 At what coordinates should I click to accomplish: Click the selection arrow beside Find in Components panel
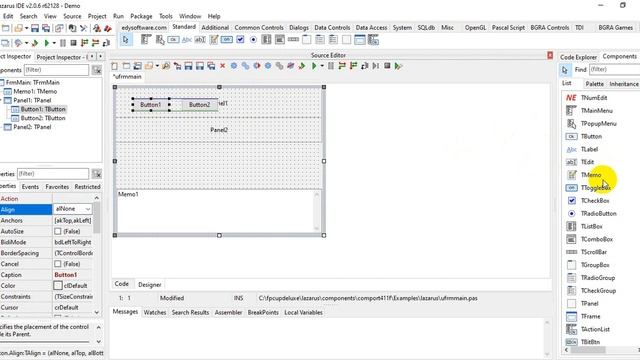click(x=565, y=70)
